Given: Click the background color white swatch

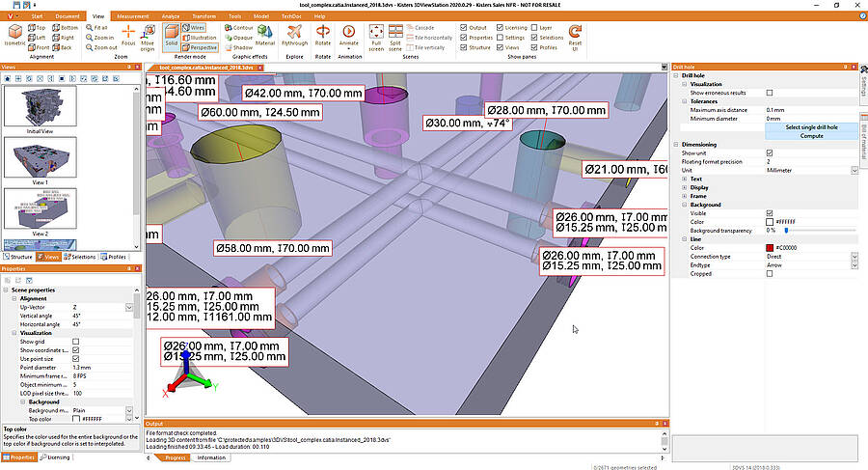Looking at the screenshot, I should [x=770, y=222].
